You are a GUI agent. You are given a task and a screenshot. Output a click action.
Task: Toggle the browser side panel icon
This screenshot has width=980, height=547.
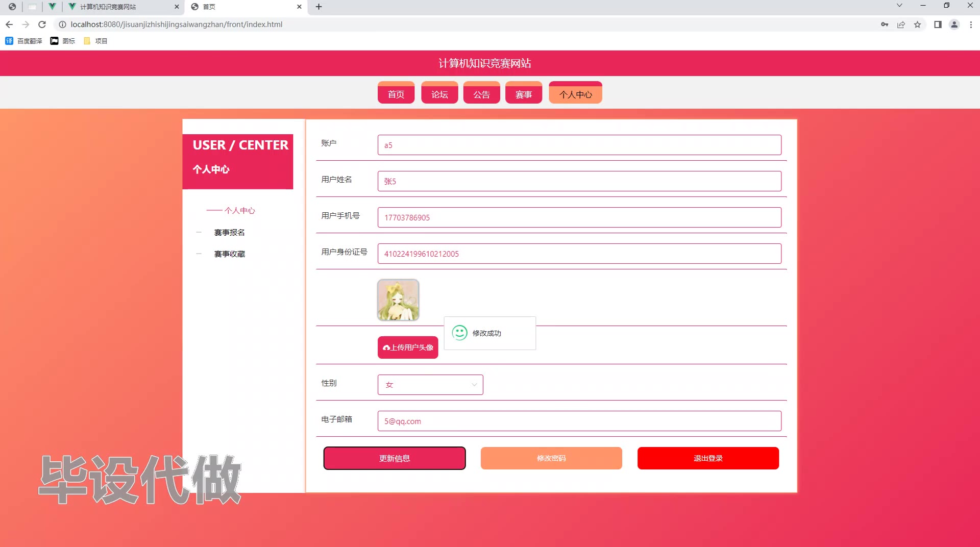point(938,24)
